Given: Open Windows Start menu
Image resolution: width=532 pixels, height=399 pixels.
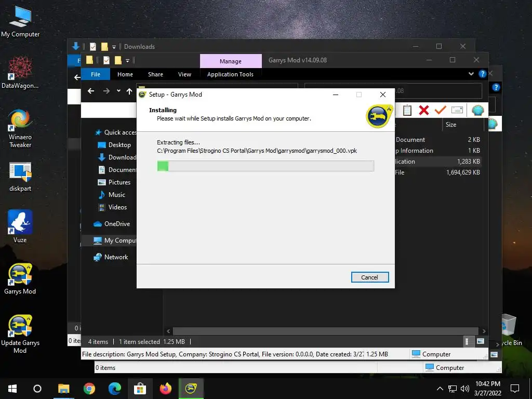Looking at the screenshot, I should [x=12, y=389].
